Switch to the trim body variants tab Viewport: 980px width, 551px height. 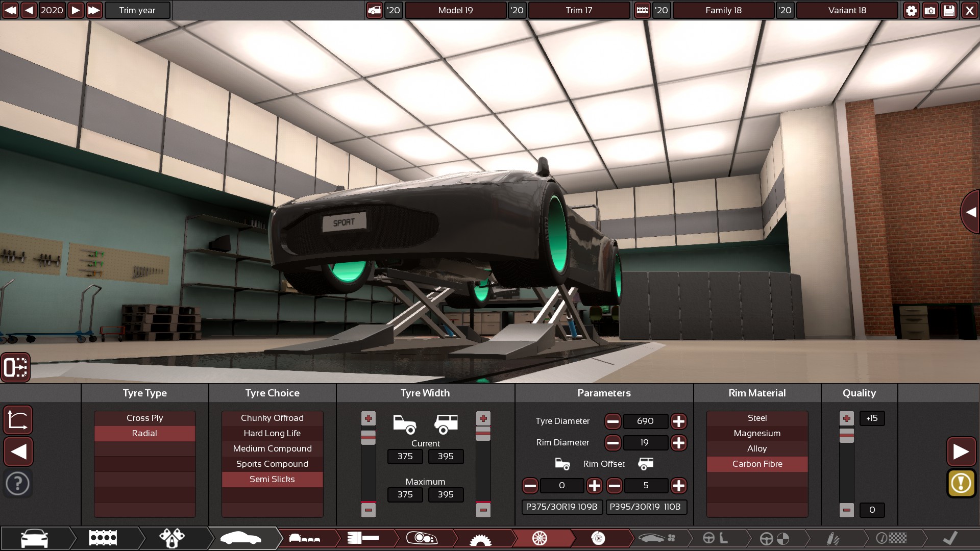coord(305,538)
